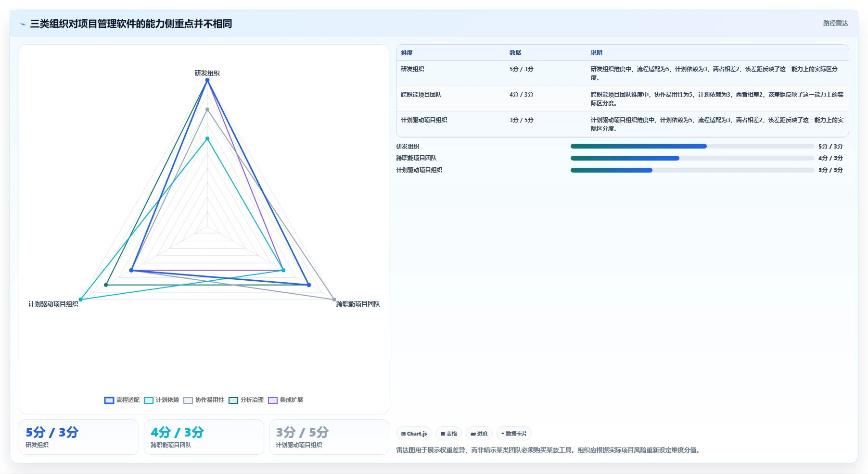Image resolution: width=868 pixels, height=474 pixels.
Task: Click the 说明 column header
Action: [x=597, y=53]
